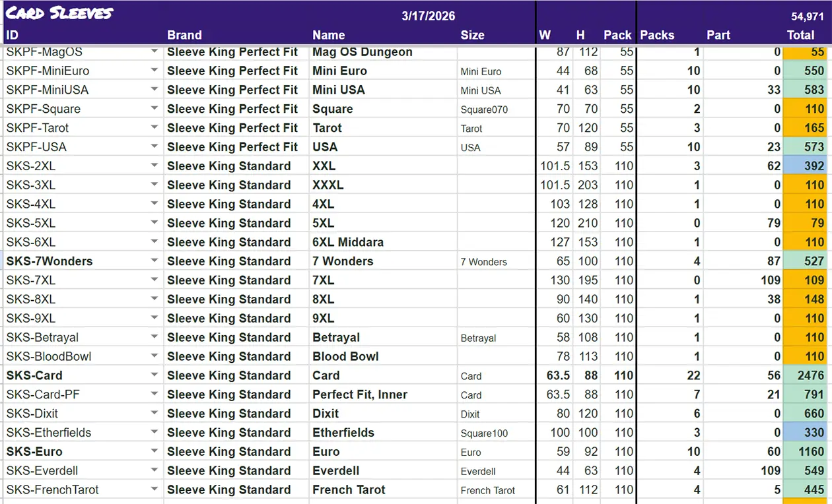Open the SKS-FrenchTarot ID dropdown arrow

(x=155, y=489)
